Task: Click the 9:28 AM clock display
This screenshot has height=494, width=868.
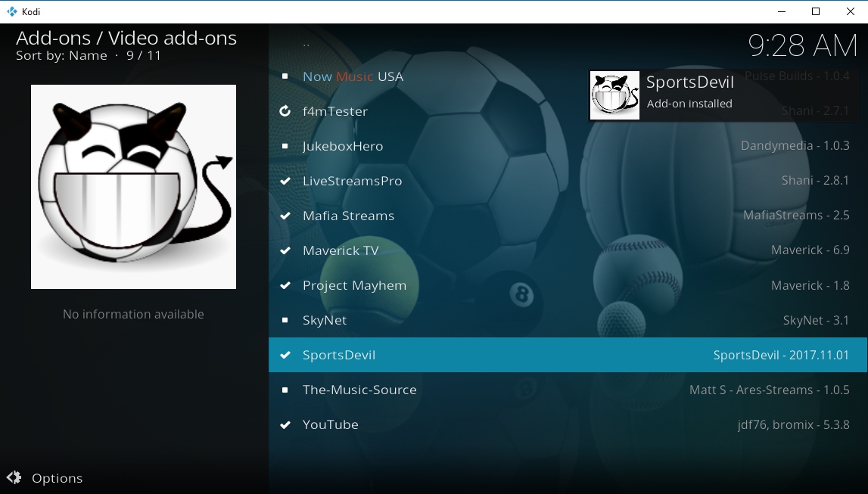Action: coord(803,46)
